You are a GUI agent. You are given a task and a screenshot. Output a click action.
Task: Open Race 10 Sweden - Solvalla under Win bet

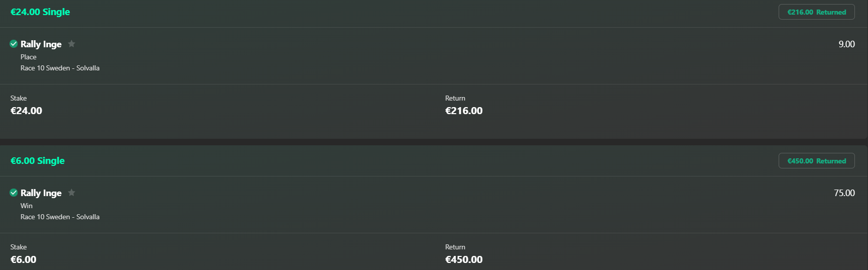tap(60, 217)
